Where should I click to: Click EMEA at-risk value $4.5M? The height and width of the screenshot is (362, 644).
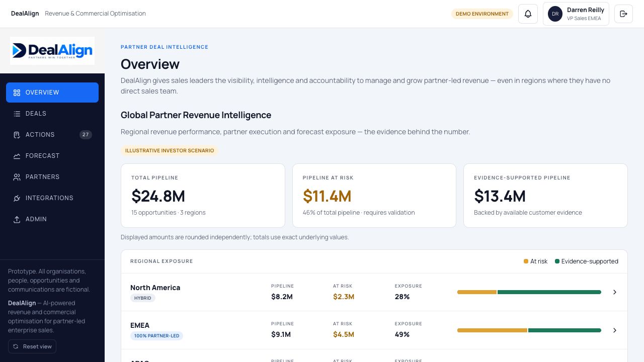point(344,334)
